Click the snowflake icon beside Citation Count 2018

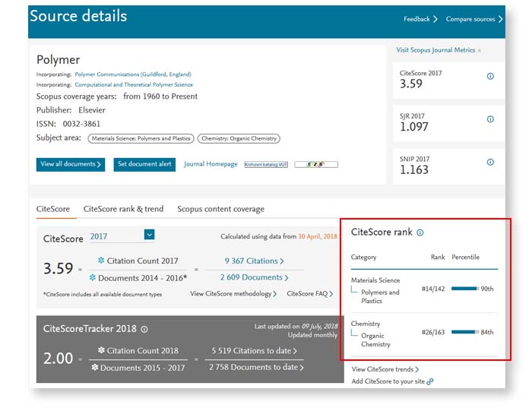coord(101,350)
